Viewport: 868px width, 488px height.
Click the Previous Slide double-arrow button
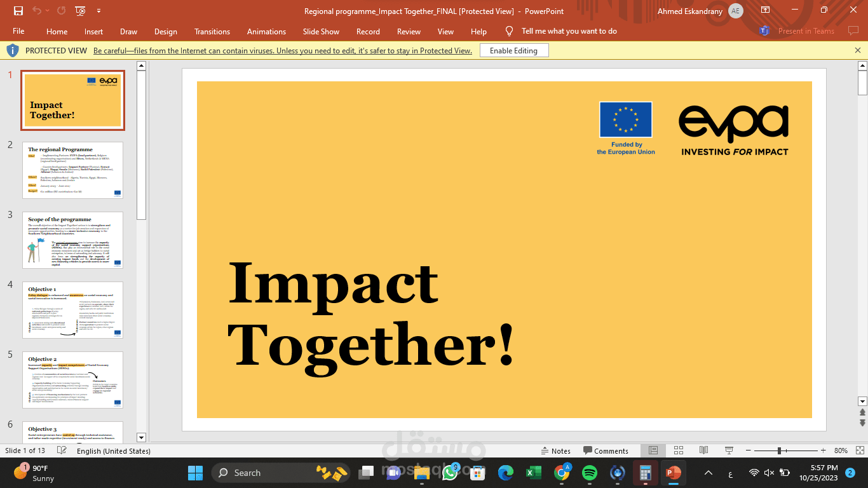point(862,412)
